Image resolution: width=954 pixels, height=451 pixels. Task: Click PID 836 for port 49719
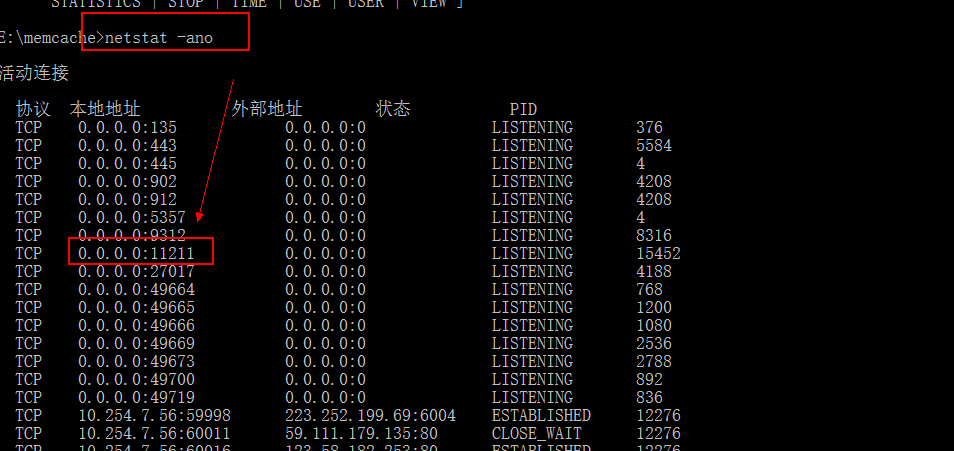pos(649,398)
